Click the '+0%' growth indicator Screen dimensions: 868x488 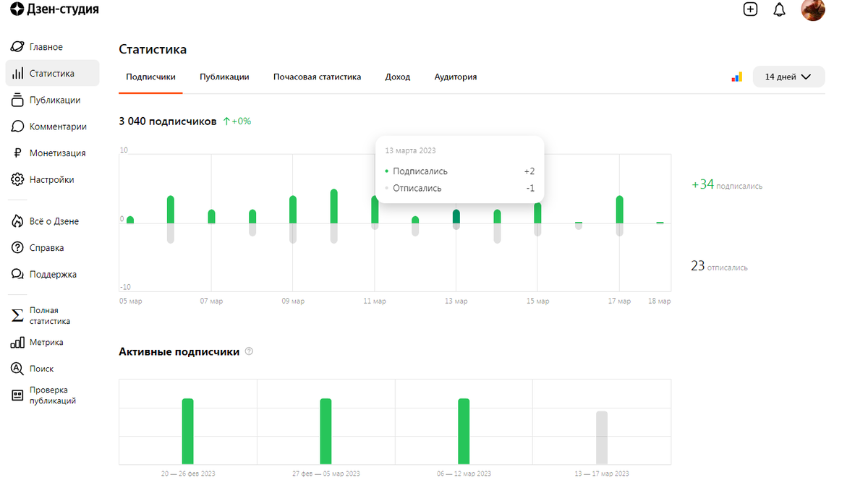(237, 121)
